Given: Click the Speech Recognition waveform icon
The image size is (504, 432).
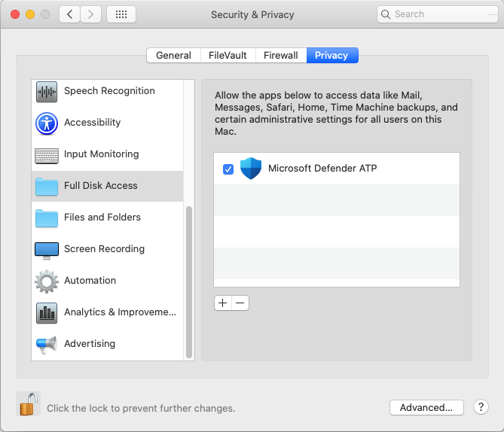Looking at the screenshot, I should (47, 92).
